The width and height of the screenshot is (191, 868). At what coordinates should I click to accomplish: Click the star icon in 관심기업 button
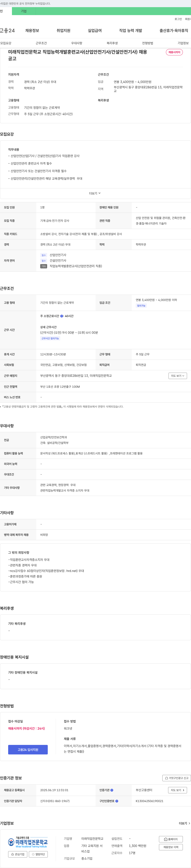point(13,854)
